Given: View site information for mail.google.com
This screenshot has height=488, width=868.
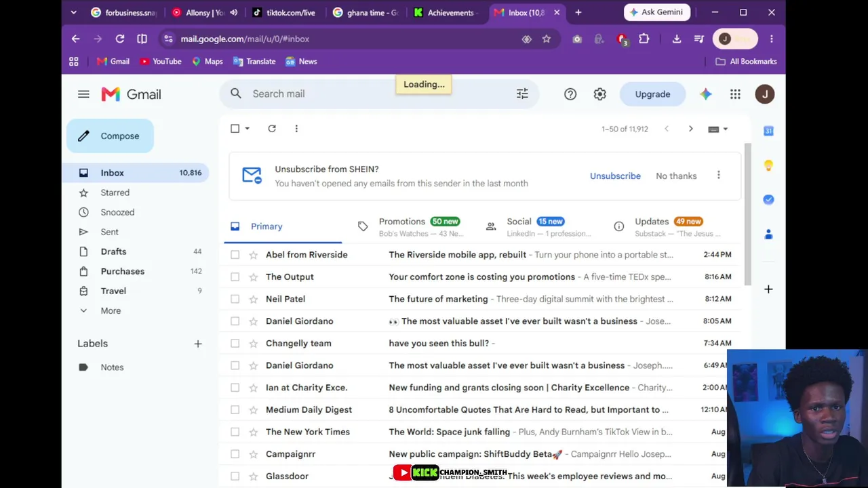Looking at the screenshot, I should pos(168,39).
